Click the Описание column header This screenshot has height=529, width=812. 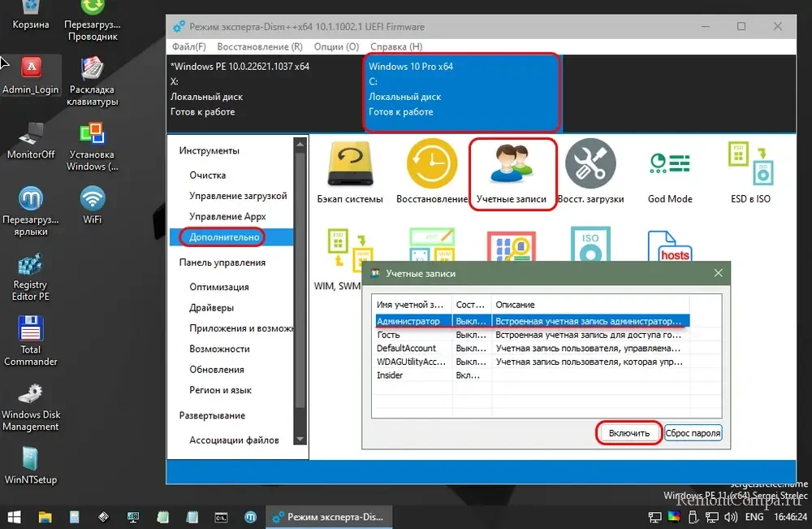pyautogui.click(x=590, y=305)
